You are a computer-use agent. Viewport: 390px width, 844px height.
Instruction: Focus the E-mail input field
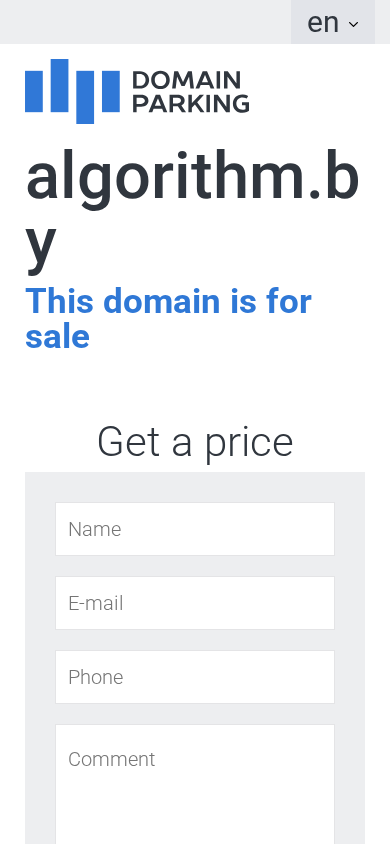coord(195,603)
